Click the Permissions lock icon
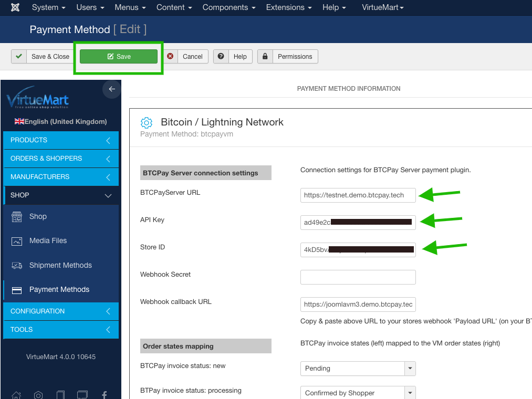Screen dimensions: 532x399 pos(265,56)
